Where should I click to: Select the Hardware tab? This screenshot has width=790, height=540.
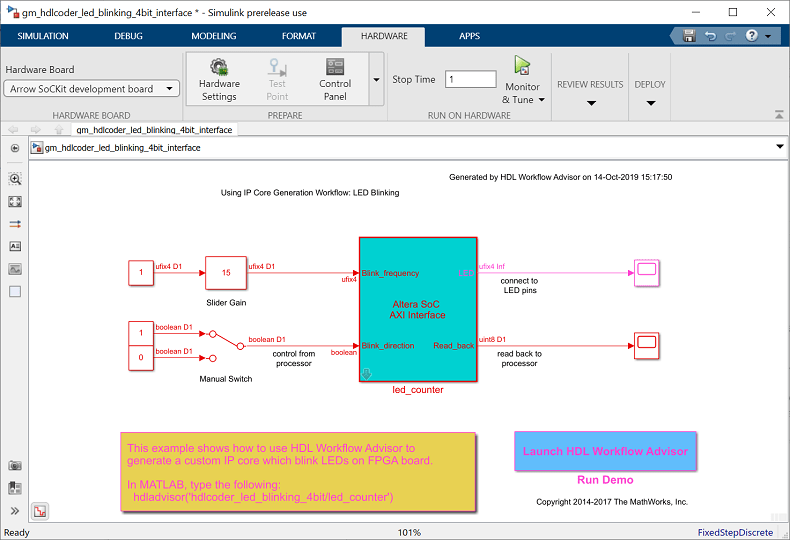pos(384,36)
